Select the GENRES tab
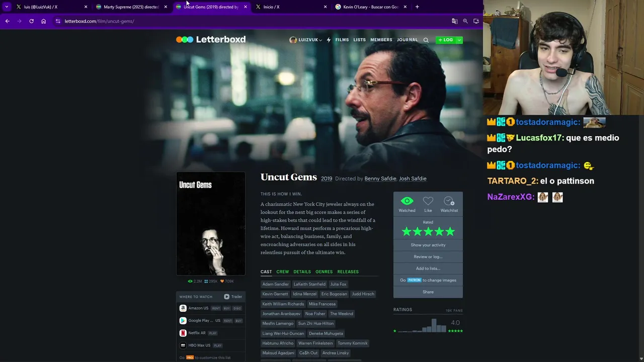The height and width of the screenshot is (362, 644). click(x=324, y=272)
